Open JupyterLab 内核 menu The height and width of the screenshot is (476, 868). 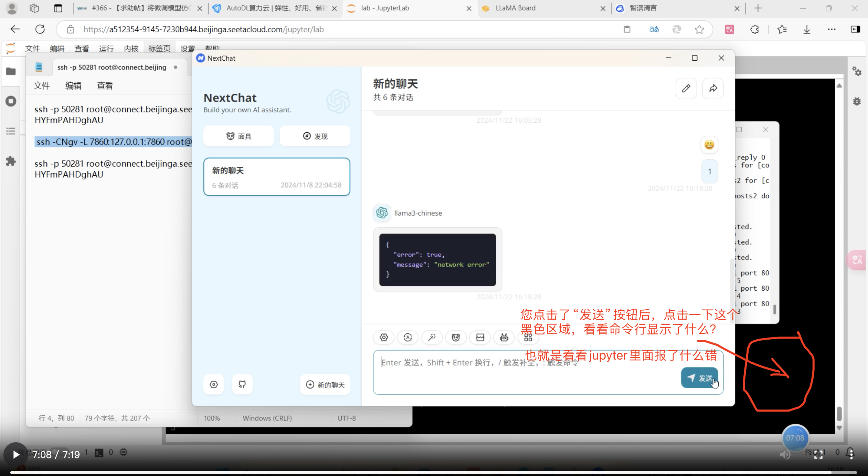131,48
